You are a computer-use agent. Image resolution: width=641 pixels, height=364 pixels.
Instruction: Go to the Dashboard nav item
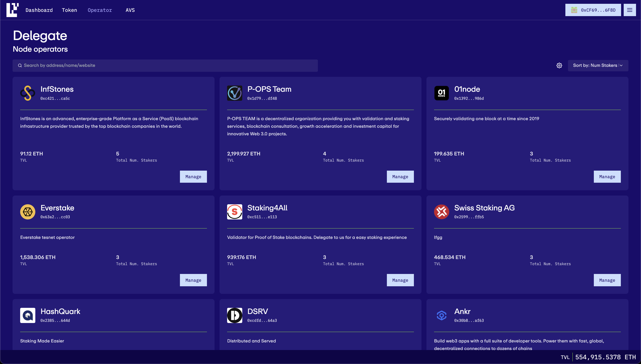pos(39,10)
